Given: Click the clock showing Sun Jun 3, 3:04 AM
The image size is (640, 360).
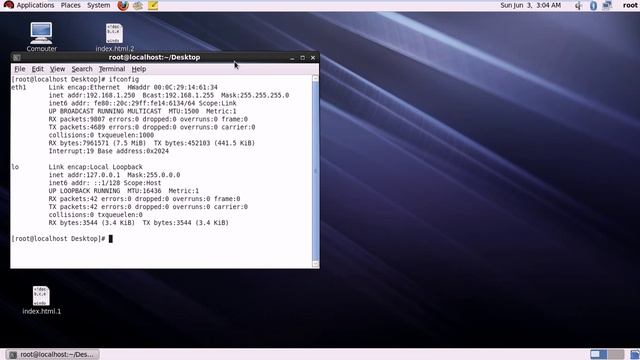Looking at the screenshot, I should point(531,5).
